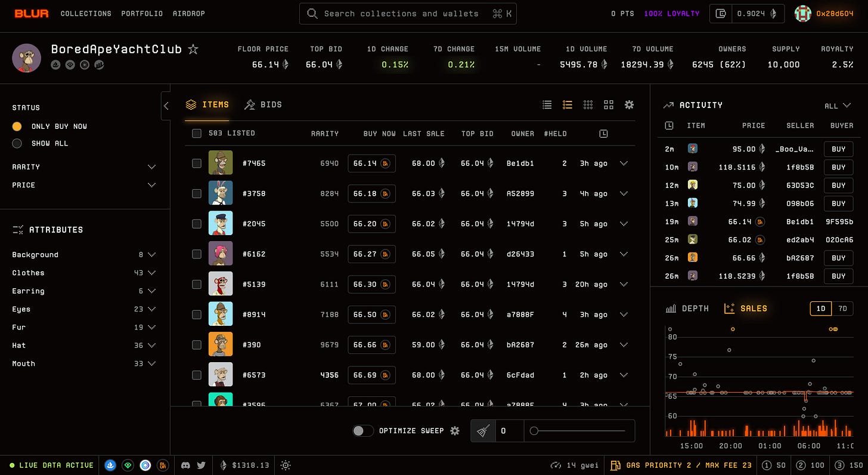Check the box for item #3758
Image resolution: width=868 pixels, height=475 pixels.
tap(197, 193)
